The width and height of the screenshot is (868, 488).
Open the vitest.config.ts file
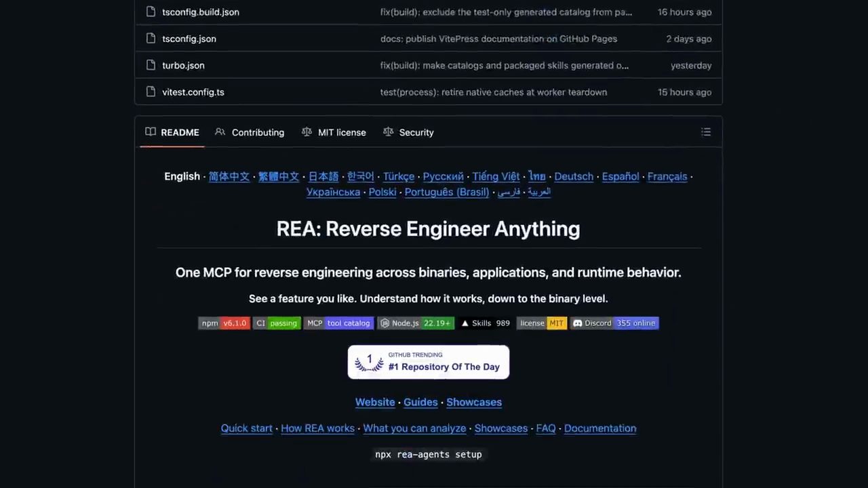coord(193,92)
